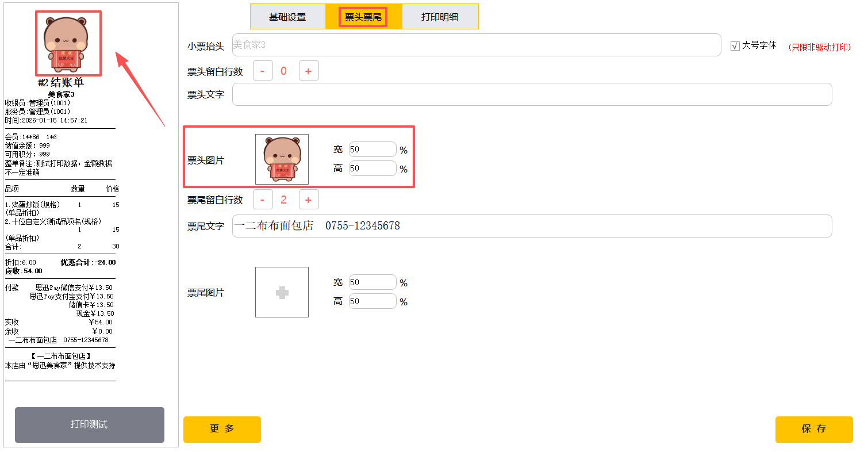
Task: Click the yellow 更多 button
Action: [222, 429]
